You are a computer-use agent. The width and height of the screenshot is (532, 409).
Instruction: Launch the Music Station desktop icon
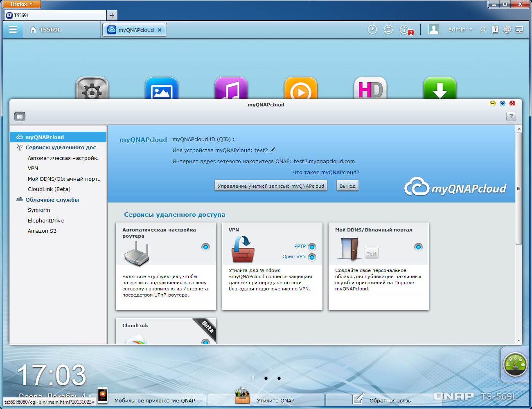pos(231,88)
